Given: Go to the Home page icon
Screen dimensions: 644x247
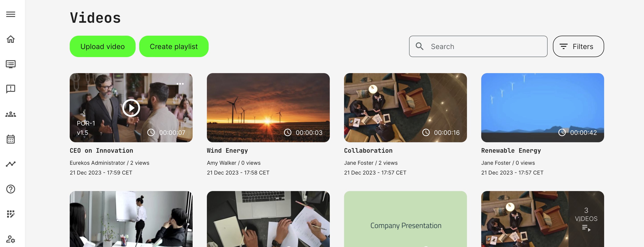Looking at the screenshot, I should point(11,39).
